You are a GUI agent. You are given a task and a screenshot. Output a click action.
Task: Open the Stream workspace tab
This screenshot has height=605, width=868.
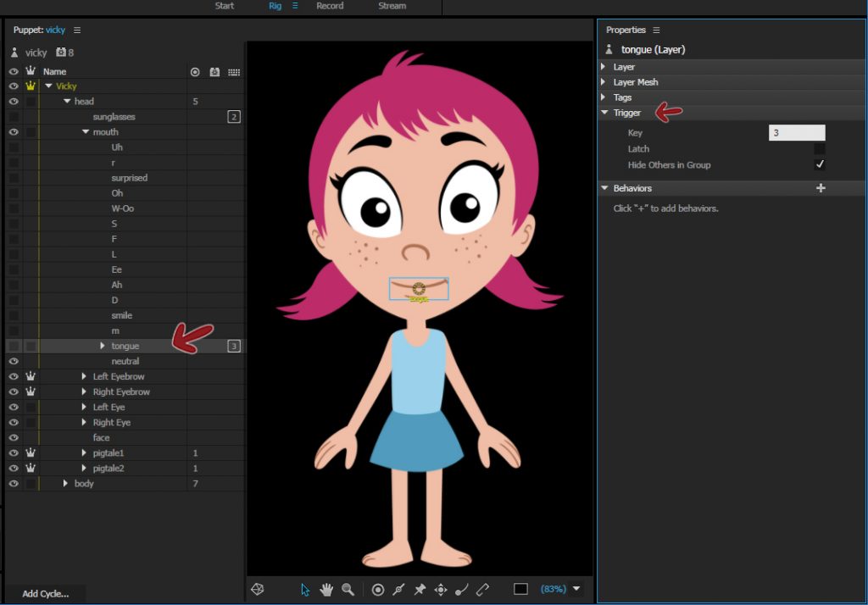tap(392, 6)
